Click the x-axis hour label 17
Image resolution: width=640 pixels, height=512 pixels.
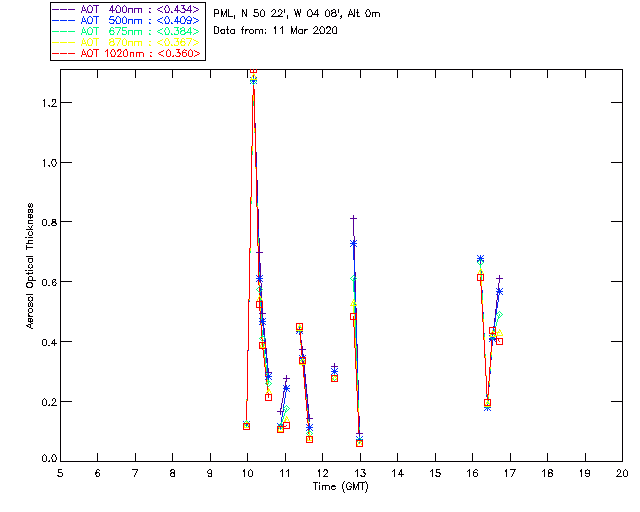510,473
